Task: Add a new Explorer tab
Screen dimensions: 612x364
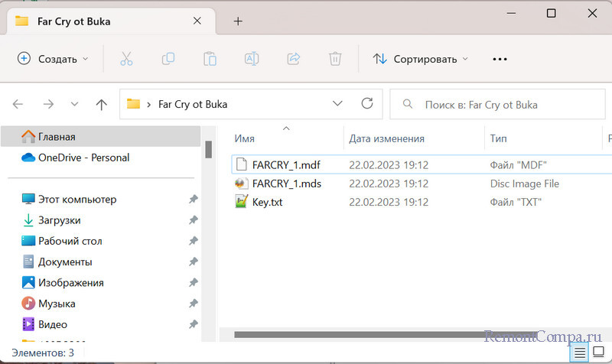Action: point(238,21)
